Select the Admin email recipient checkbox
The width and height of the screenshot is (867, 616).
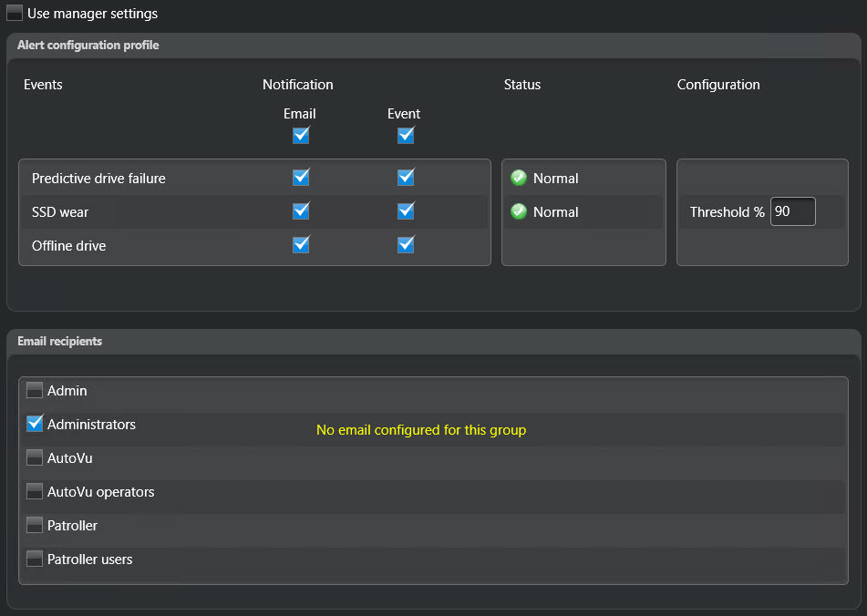pos(34,390)
